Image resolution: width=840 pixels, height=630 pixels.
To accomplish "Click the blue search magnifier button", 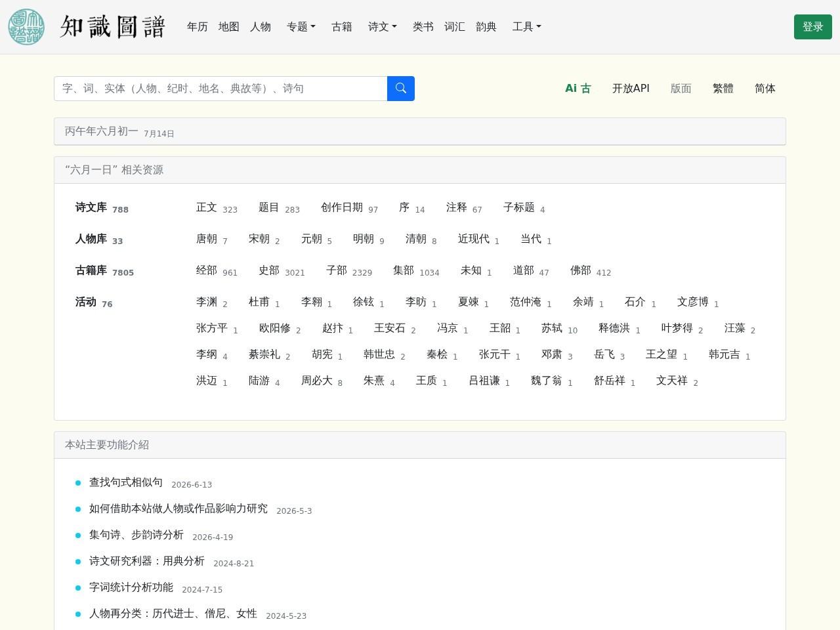I will (401, 89).
